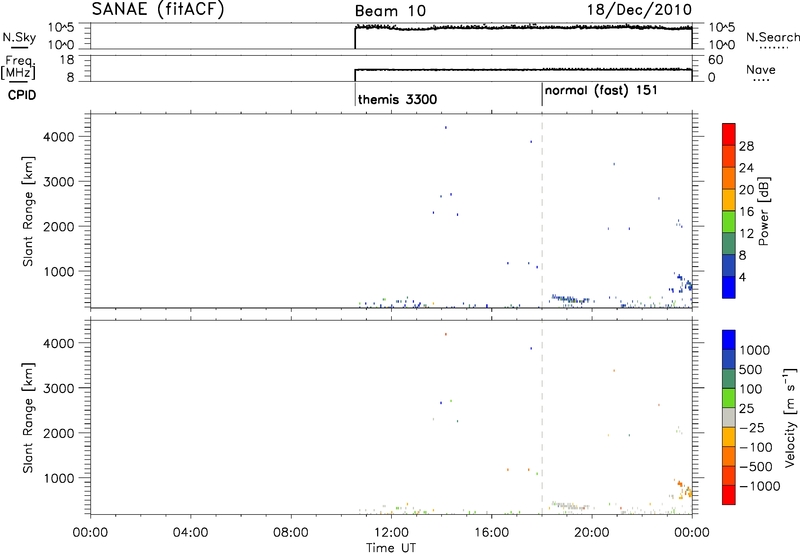Click the blue top segment of Velocity colorbar
Viewport: 800px width, 554px height.
click(729, 340)
